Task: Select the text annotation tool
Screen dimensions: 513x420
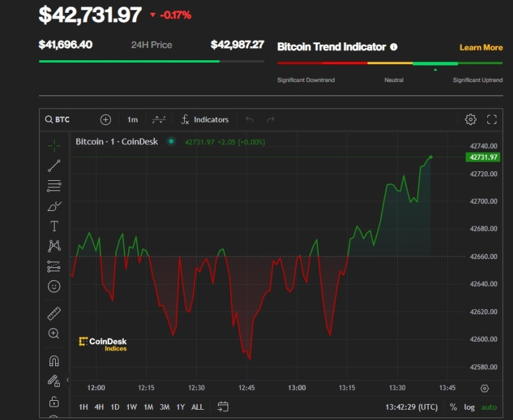Action: 54,226
